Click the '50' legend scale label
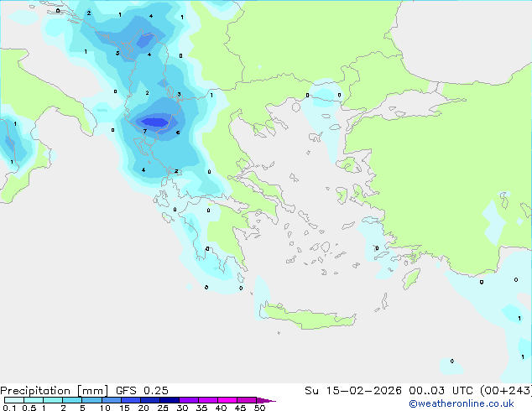 pyautogui.click(x=259, y=408)
